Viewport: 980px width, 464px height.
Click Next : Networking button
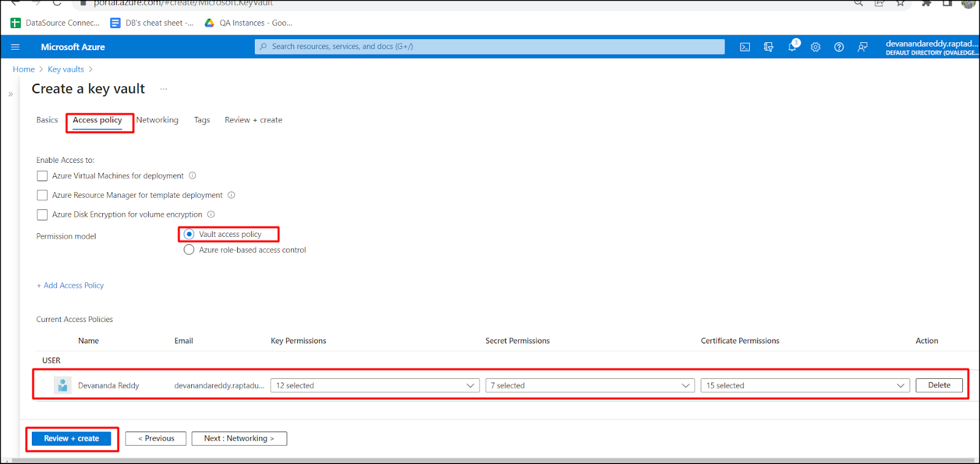pyautogui.click(x=239, y=438)
